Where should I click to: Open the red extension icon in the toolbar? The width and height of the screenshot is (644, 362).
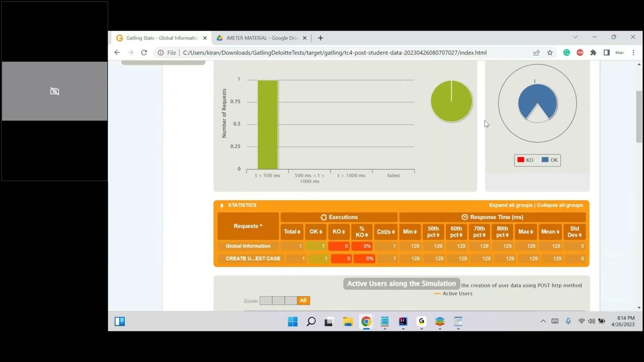click(x=580, y=52)
